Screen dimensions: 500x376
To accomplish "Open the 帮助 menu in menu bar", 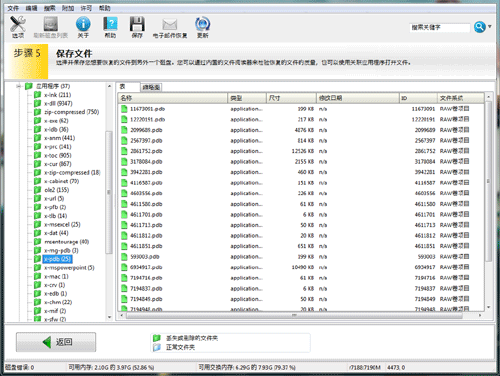I will 104,8.
